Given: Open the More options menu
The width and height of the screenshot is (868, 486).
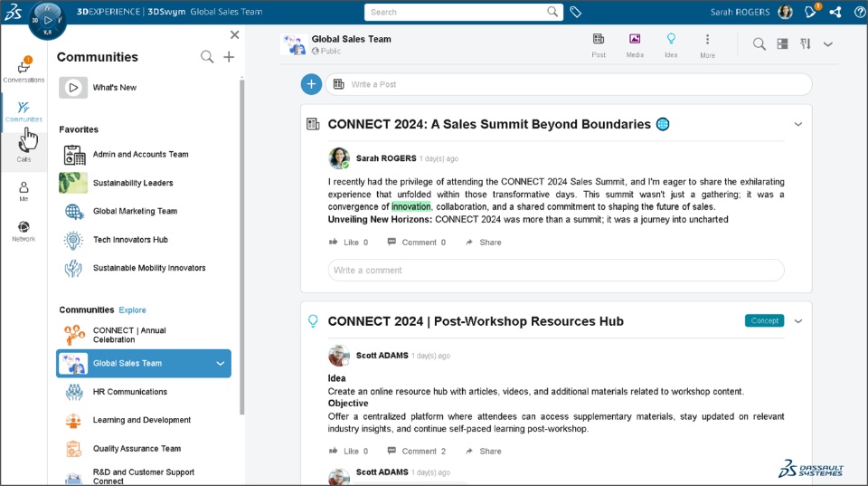Looking at the screenshot, I should pyautogui.click(x=707, y=45).
